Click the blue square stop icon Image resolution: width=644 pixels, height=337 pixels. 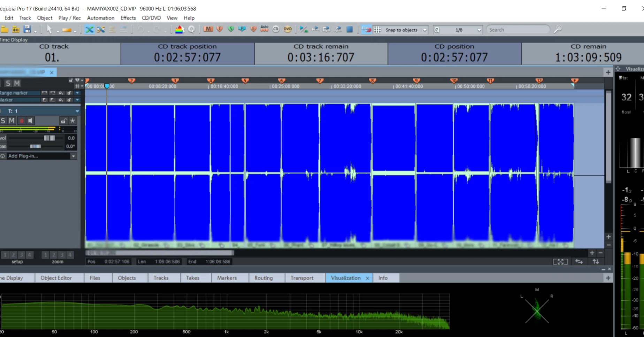[350, 30]
